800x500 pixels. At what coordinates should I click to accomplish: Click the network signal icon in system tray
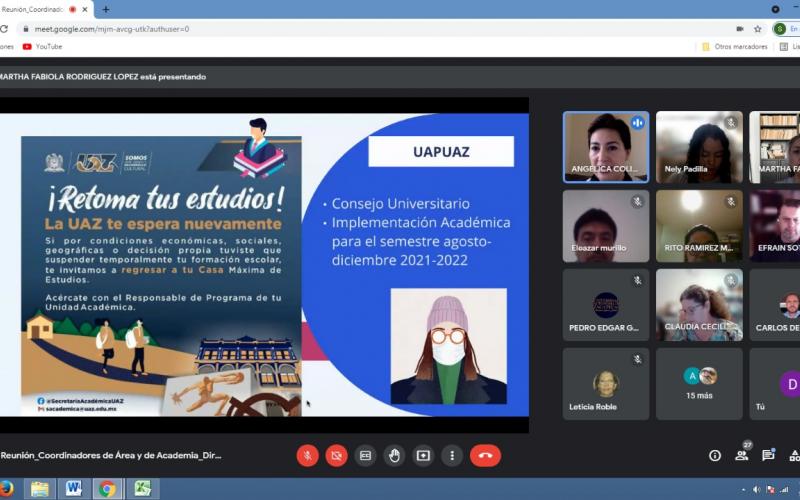coord(784,490)
